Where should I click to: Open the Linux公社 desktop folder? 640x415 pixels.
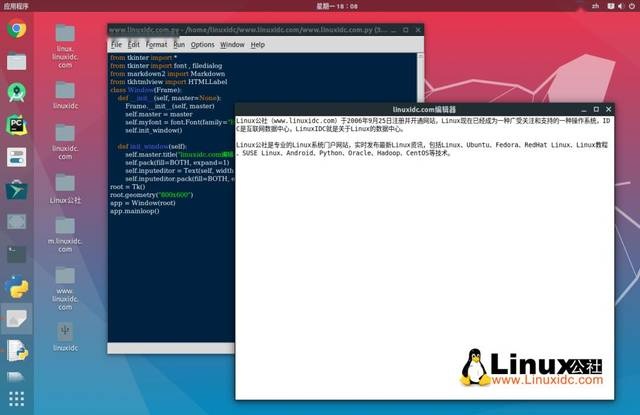65,189
